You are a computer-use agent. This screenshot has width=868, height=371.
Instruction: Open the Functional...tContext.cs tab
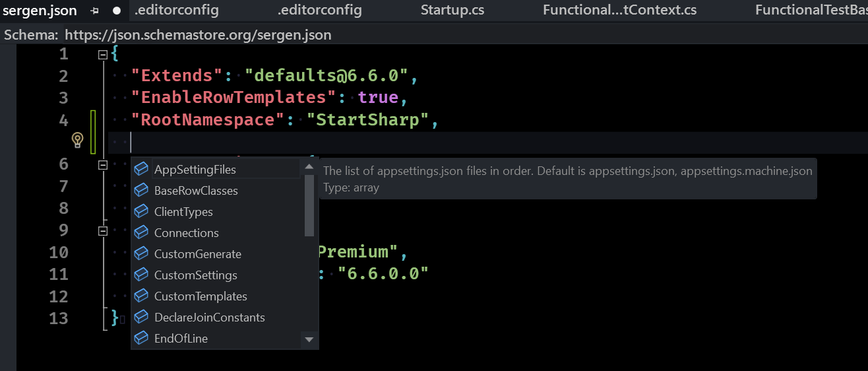(x=619, y=10)
